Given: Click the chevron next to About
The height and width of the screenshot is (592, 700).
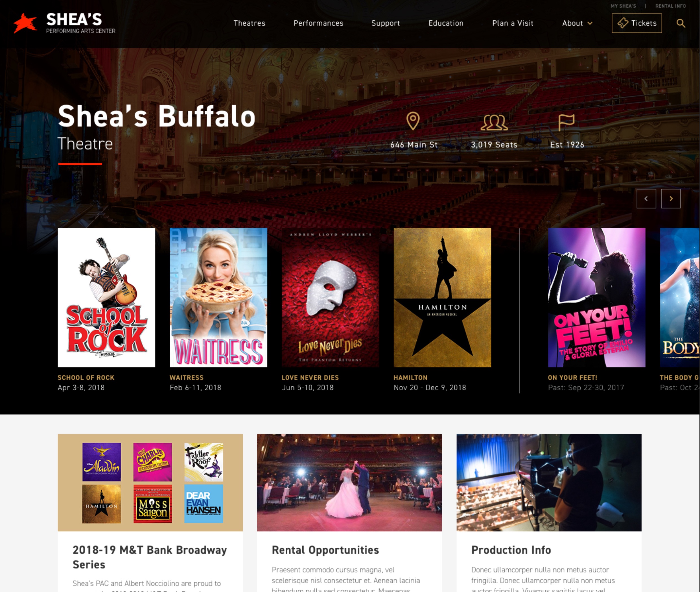Looking at the screenshot, I should 590,23.
